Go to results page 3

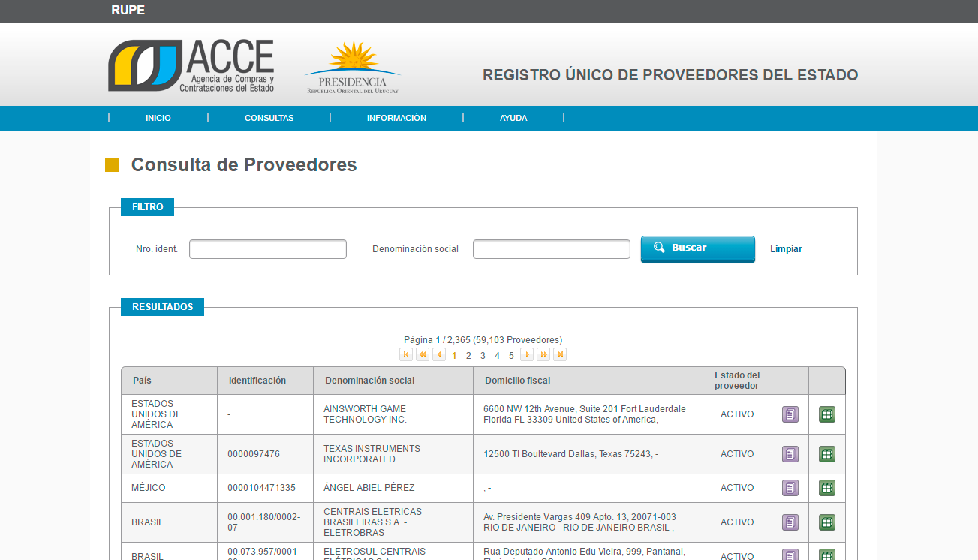point(483,356)
